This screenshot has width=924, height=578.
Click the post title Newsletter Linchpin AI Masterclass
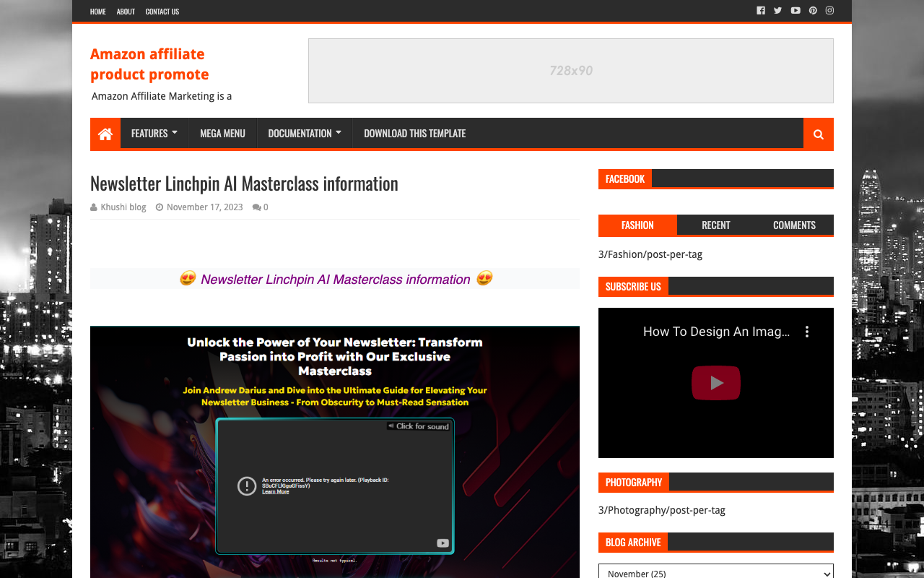click(244, 184)
